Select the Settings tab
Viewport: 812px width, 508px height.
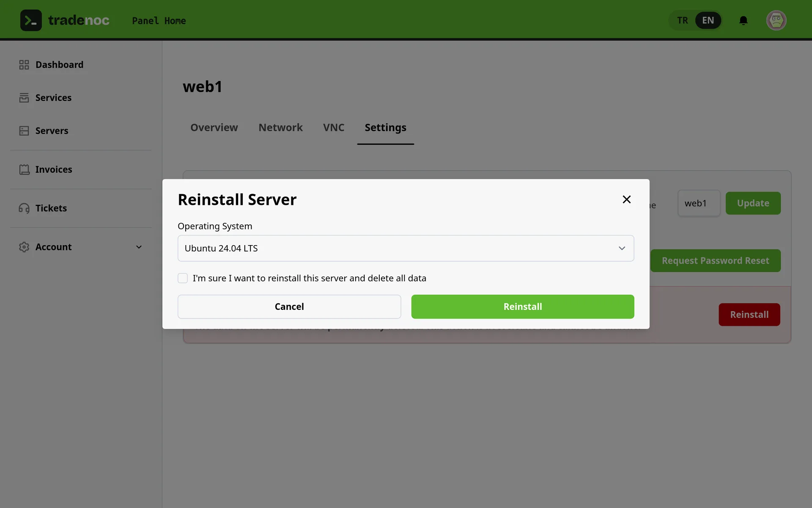[x=385, y=127]
